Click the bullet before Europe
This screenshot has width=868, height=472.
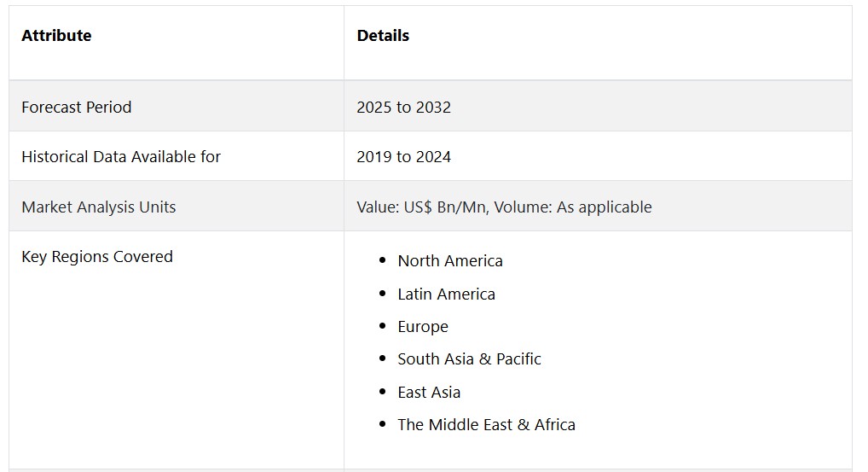click(383, 326)
